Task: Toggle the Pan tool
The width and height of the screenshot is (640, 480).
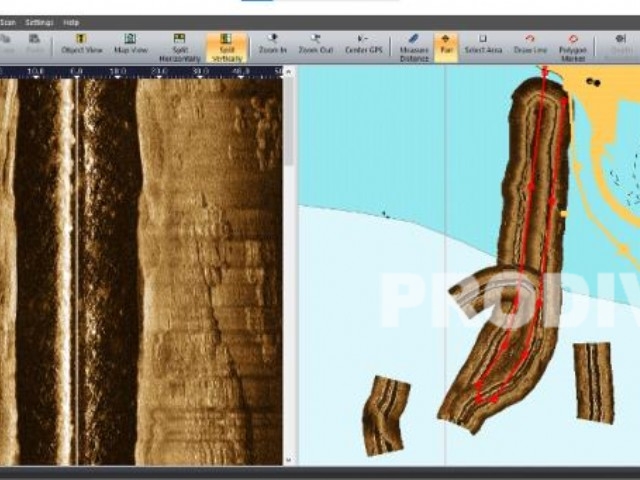Action: pyautogui.click(x=445, y=46)
